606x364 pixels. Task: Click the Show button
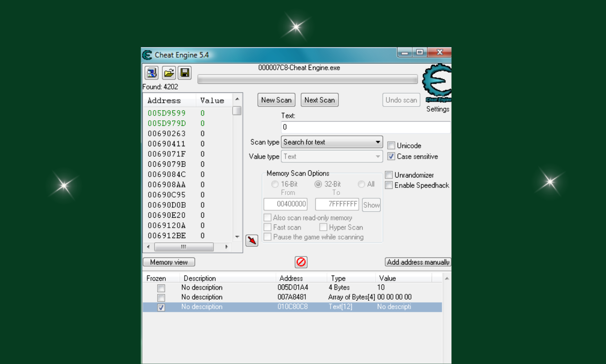tap(372, 205)
